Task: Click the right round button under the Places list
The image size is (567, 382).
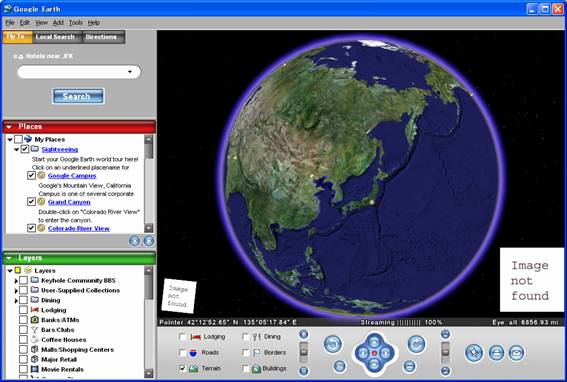Action: (149, 241)
